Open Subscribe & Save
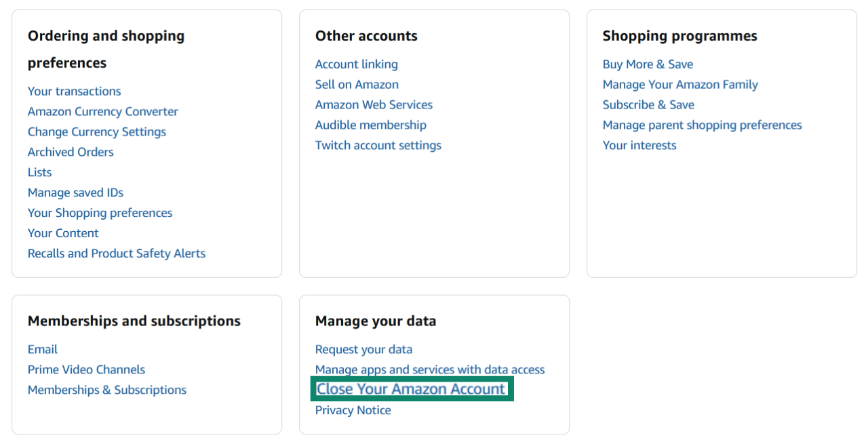This screenshot has height=446, width=868. coord(648,104)
